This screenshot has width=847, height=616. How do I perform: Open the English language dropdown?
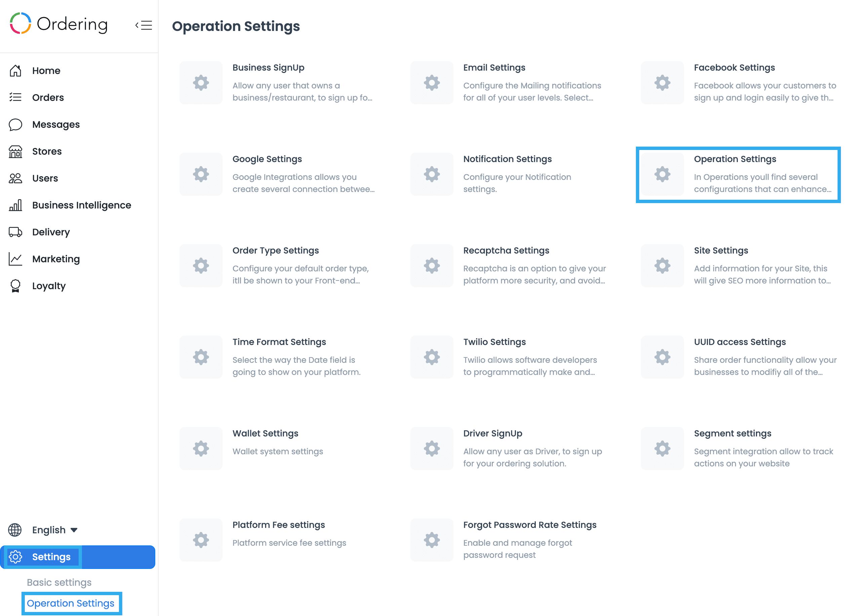click(55, 530)
